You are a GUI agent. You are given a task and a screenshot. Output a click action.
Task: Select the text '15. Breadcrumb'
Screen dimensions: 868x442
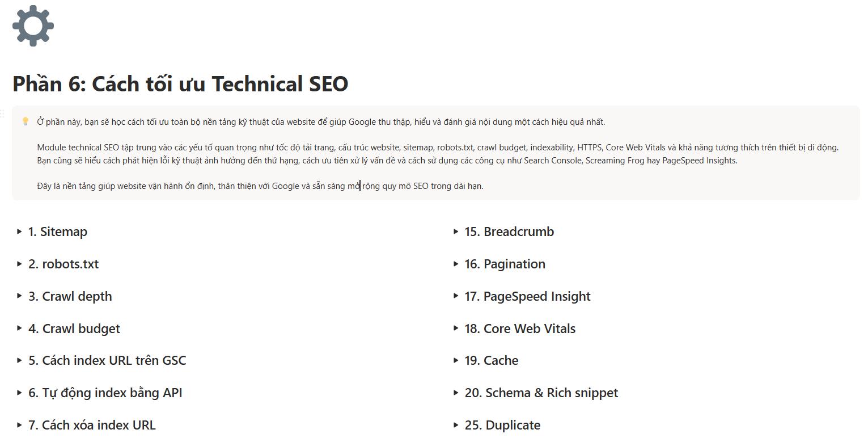coord(509,231)
